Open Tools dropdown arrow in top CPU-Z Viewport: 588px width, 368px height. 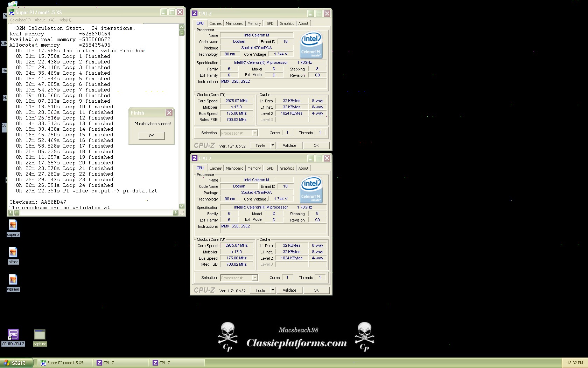pos(273,145)
